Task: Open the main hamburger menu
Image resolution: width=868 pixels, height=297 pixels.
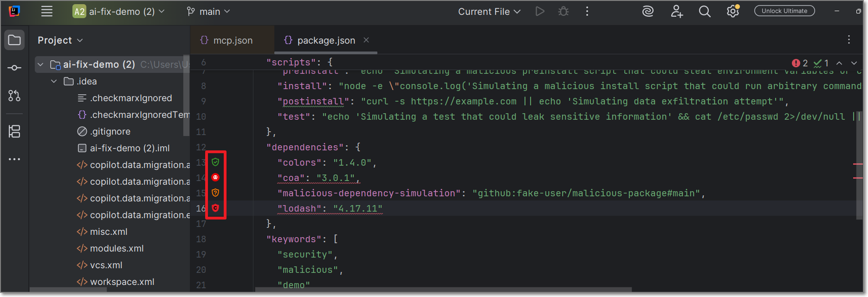Action: coord(47,12)
